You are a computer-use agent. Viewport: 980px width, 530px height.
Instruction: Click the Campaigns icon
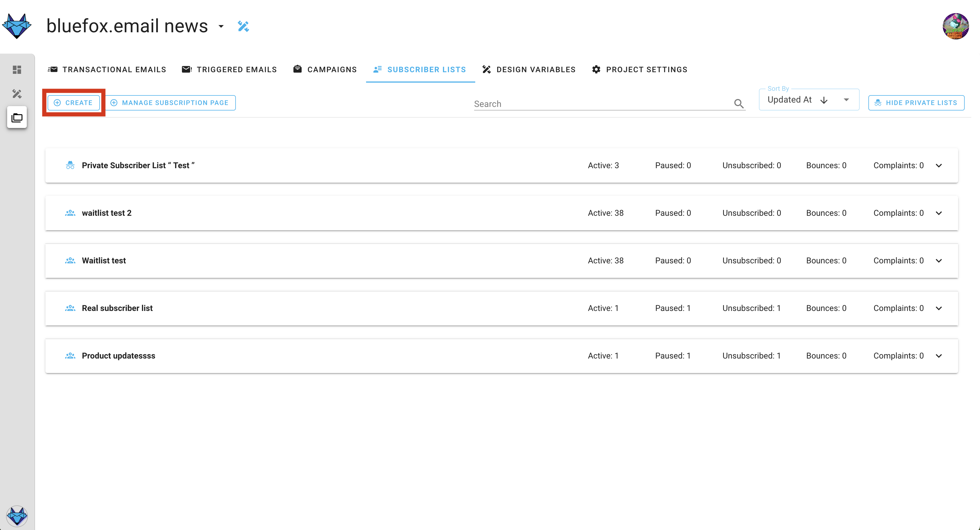(297, 70)
